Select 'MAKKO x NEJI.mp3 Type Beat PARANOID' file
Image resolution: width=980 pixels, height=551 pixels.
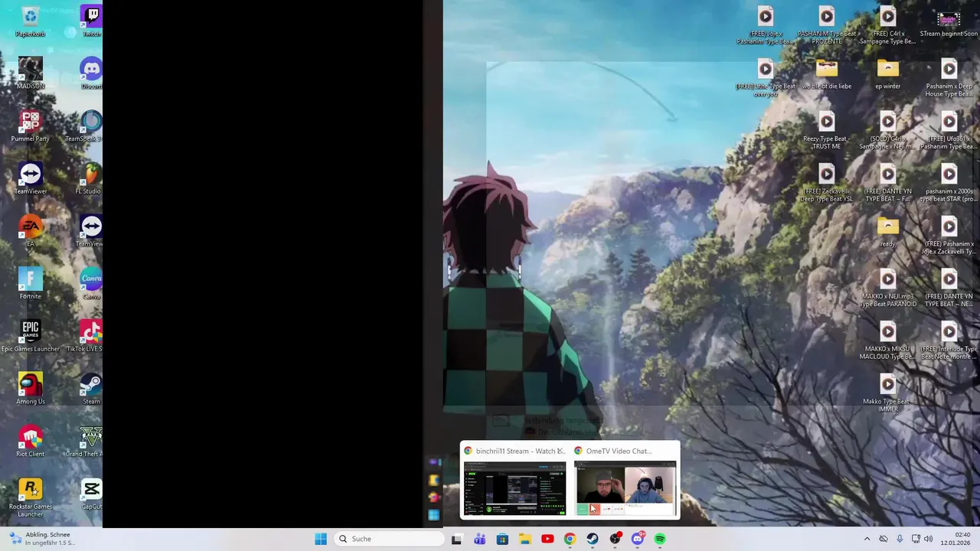click(888, 288)
